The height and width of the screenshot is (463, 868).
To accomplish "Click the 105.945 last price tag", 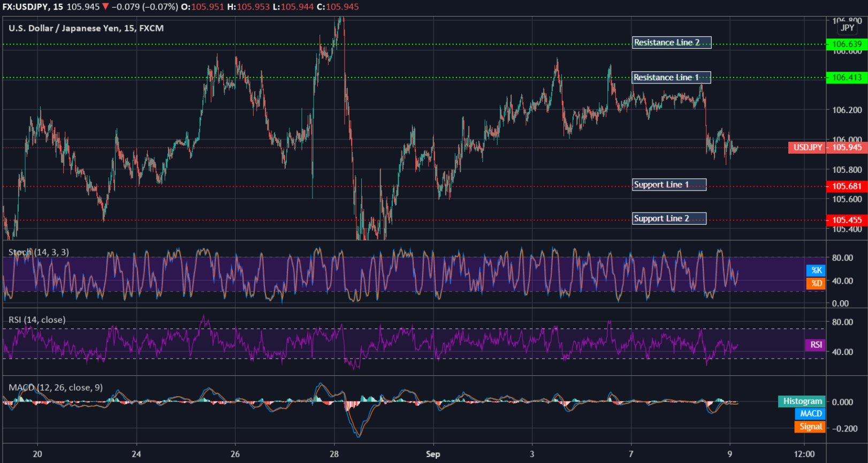I will (x=847, y=147).
